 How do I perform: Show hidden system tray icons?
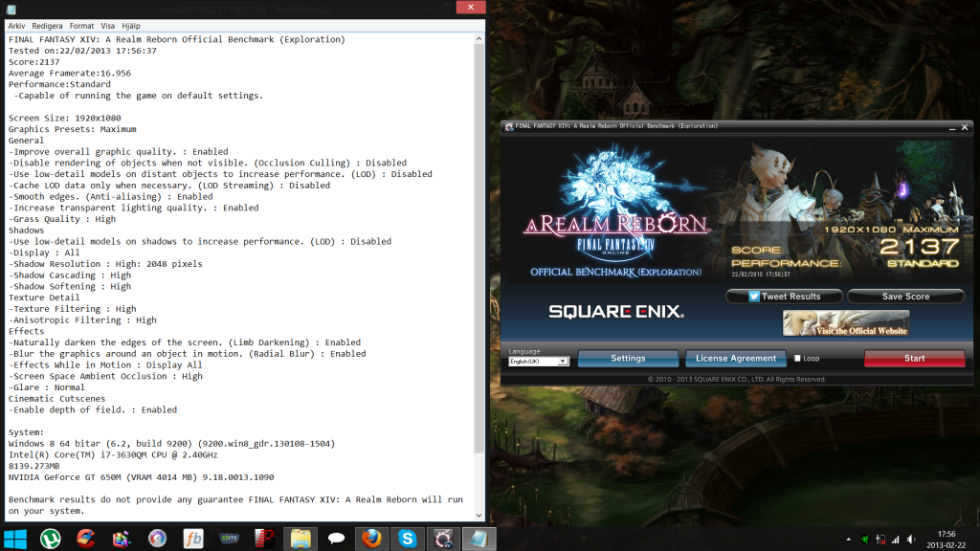[x=850, y=539]
